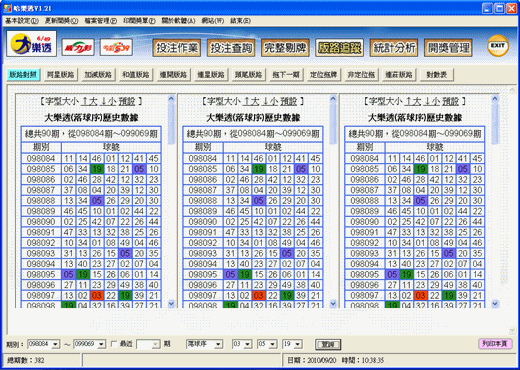Select the 大樂透 6/49 lottery logo
520x370 pixels.
[32, 44]
